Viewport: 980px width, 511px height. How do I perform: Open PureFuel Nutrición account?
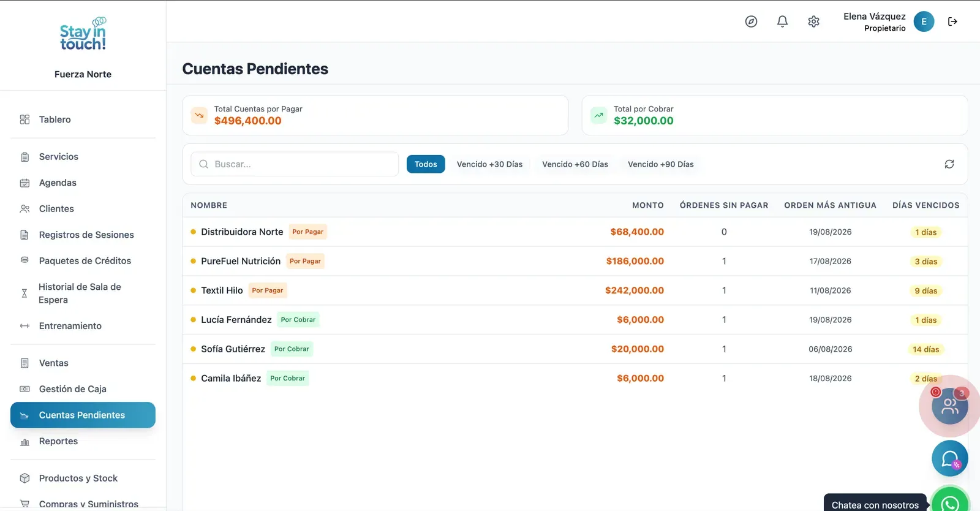click(575, 261)
